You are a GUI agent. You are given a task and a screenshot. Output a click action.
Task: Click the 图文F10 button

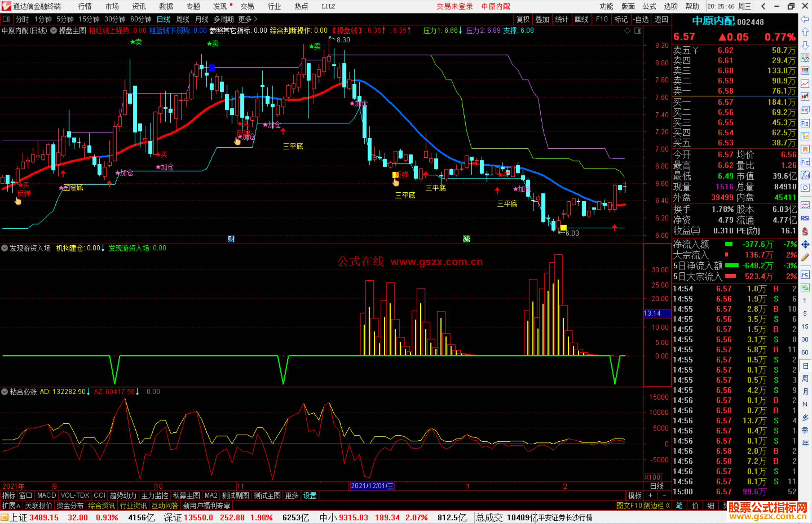(x=629, y=506)
